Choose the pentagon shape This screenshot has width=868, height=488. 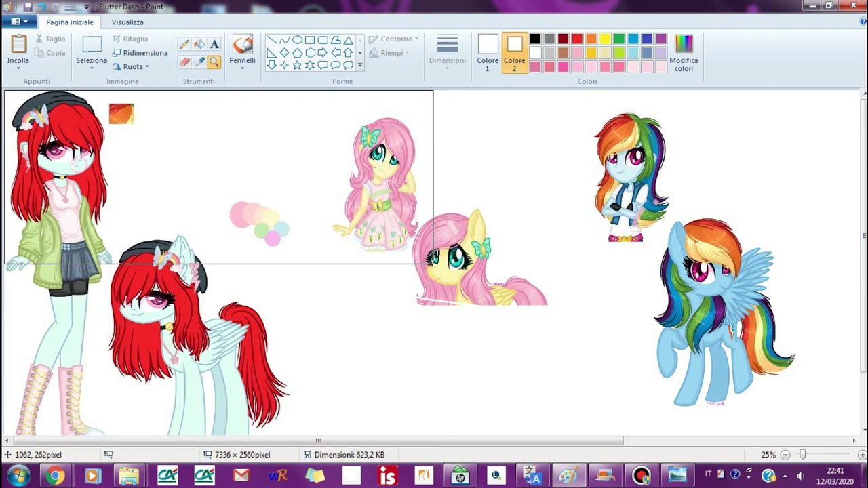[x=297, y=53]
